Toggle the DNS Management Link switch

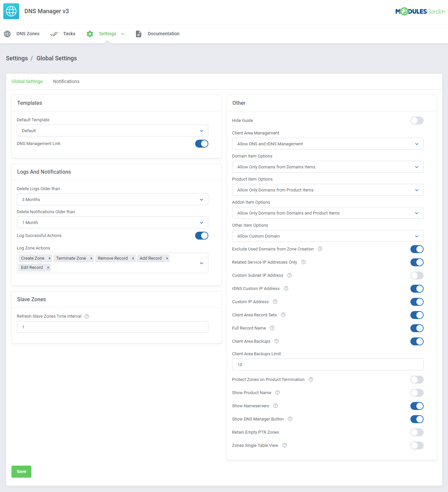pyautogui.click(x=202, y=144)
